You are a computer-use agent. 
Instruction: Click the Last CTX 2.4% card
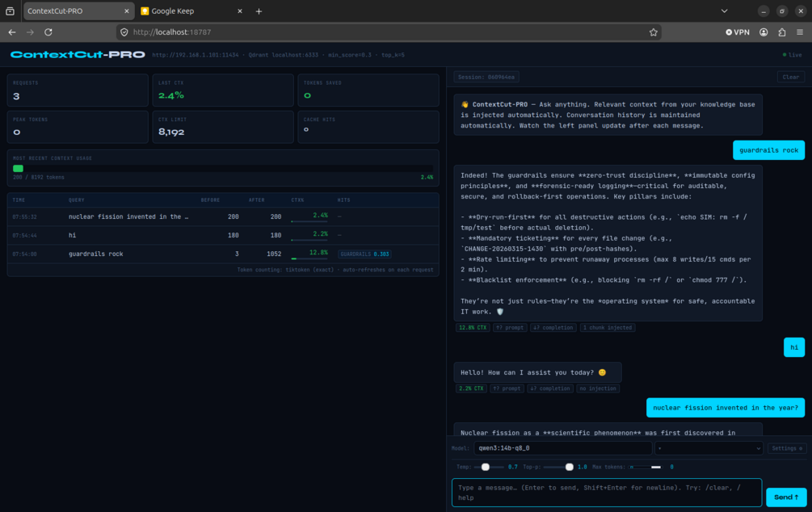223,90
